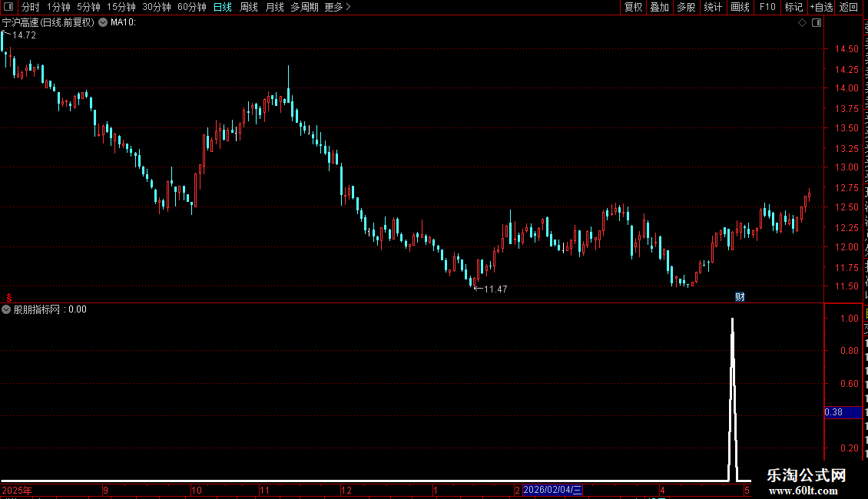The height and width of the screenshot is (499, 868).
Task: Click the 标记 mark button
Action: pyautogui.click(x=793, y=7)
